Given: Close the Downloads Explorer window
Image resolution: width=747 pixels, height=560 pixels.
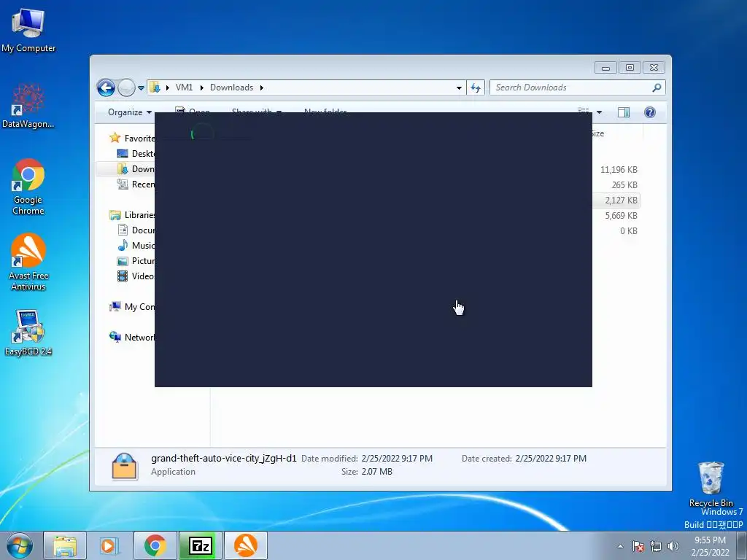Looking at the screenshot, I should pyautogui.click(x=654, y=68).
